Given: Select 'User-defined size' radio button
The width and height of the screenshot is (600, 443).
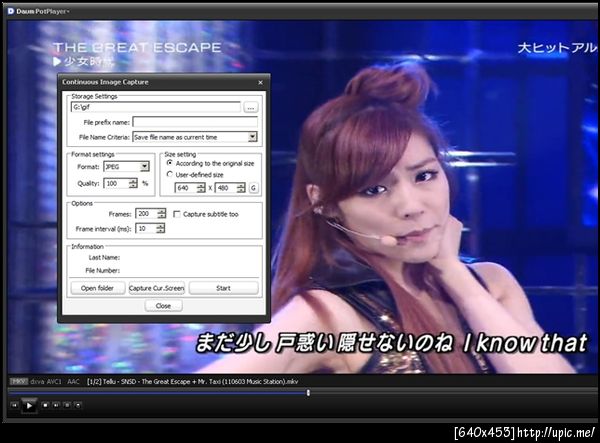Looking at the screenshot, I should click(x=170, y=174).
